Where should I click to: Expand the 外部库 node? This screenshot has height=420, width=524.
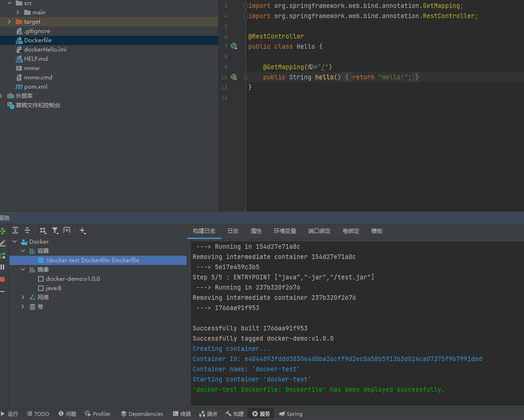point(1,96)
